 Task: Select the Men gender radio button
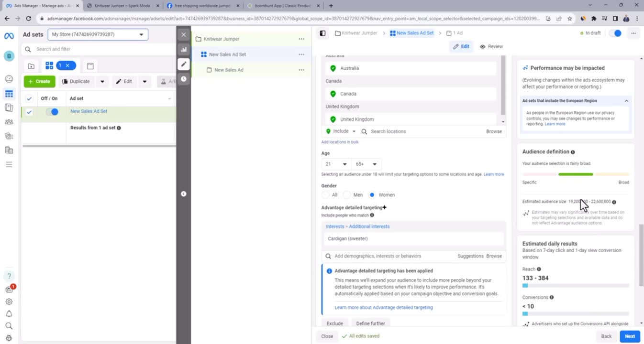click(x=347, y=195)
